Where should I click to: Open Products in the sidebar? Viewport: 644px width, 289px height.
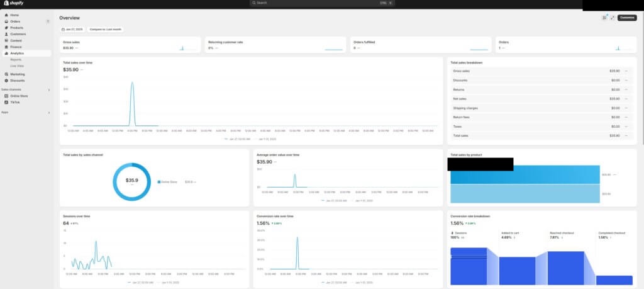point(17,28)
